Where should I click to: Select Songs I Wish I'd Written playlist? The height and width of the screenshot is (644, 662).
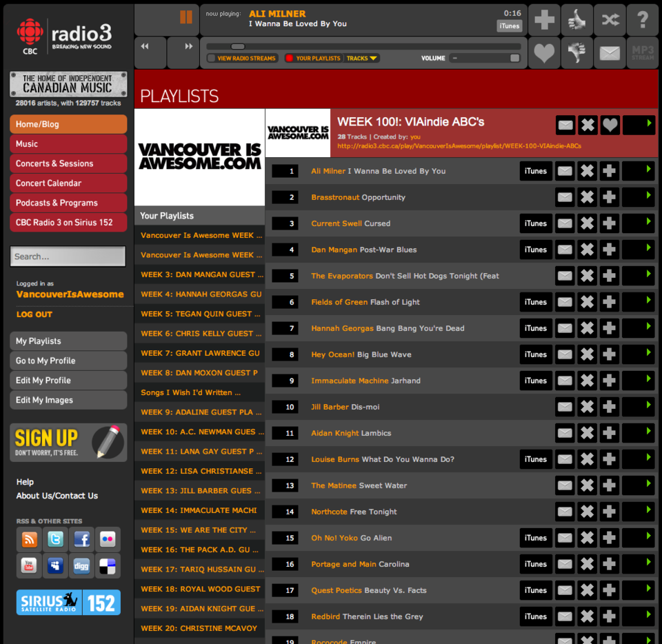tap(200, 392)
